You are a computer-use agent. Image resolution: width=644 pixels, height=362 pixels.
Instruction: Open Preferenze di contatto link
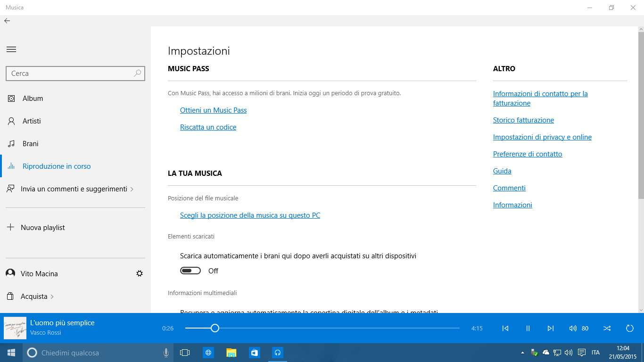pyautogui.click(x=528, y=154)
